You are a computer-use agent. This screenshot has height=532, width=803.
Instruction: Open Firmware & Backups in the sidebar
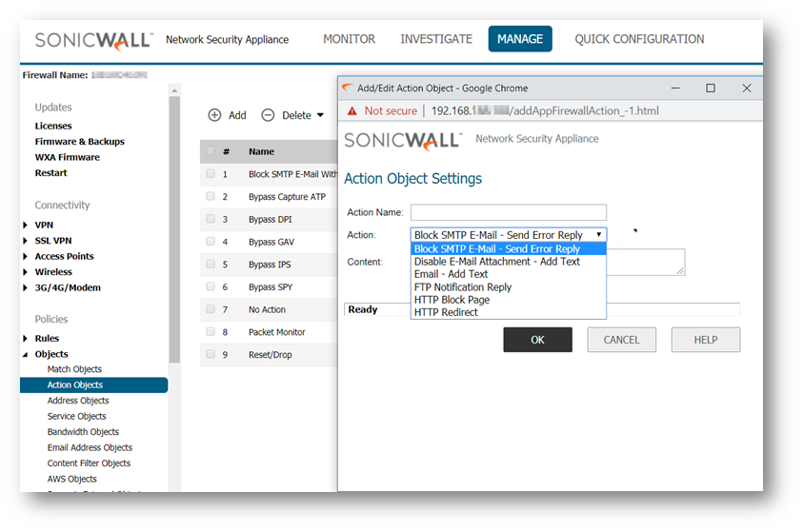[79, 142]
